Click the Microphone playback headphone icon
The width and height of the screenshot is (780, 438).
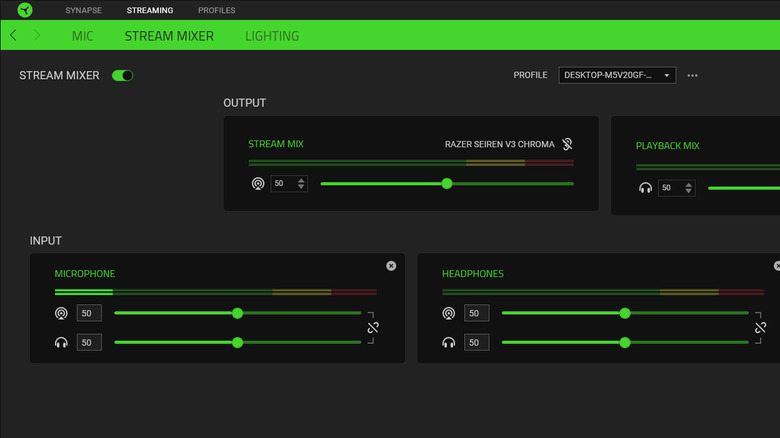[62, 342]
